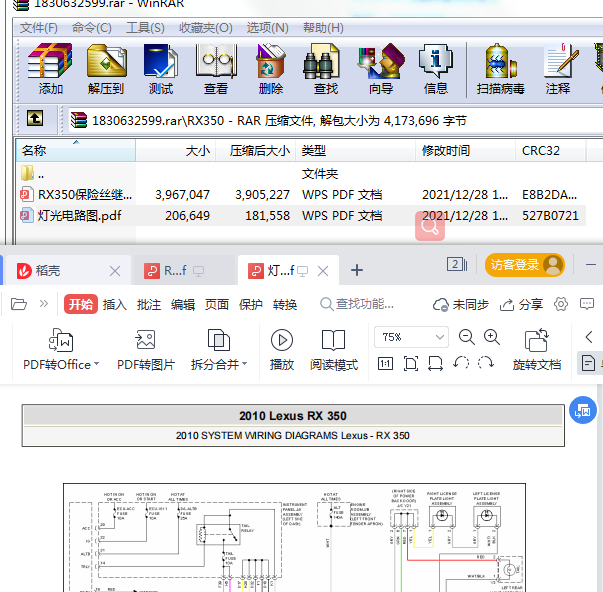This screenshot has height=592, width=603.
Task: Run the Test (测试) tool in WinRAR
Action: (x=160, y=70)
